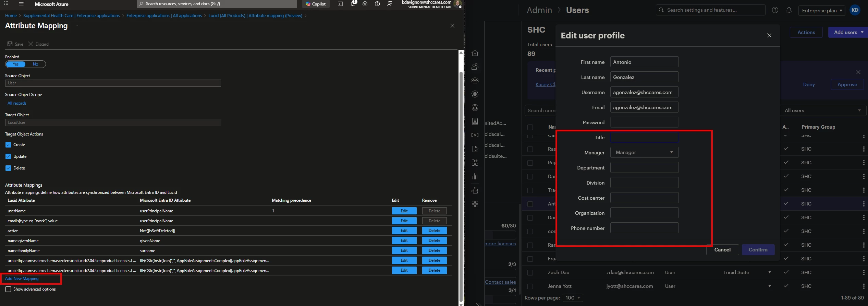Click Add New Mapping link
This screenshot has height=306, width=868.
(22, 279)
